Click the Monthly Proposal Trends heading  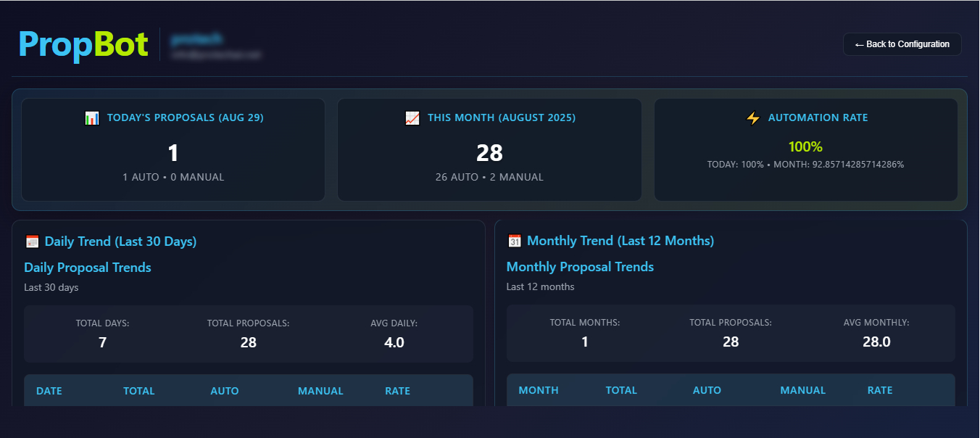point(580,267)
